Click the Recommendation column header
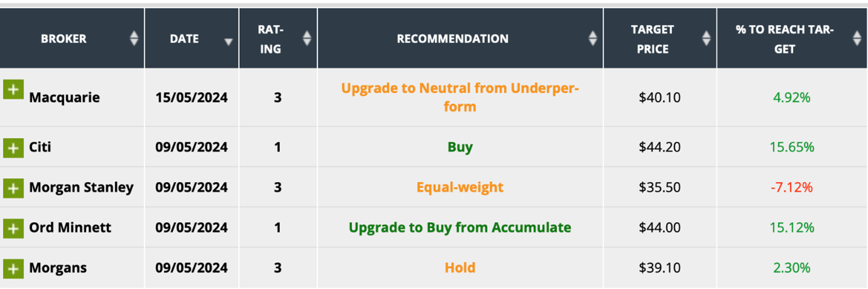Screen dimensions: 868x289 click(453, 38)
